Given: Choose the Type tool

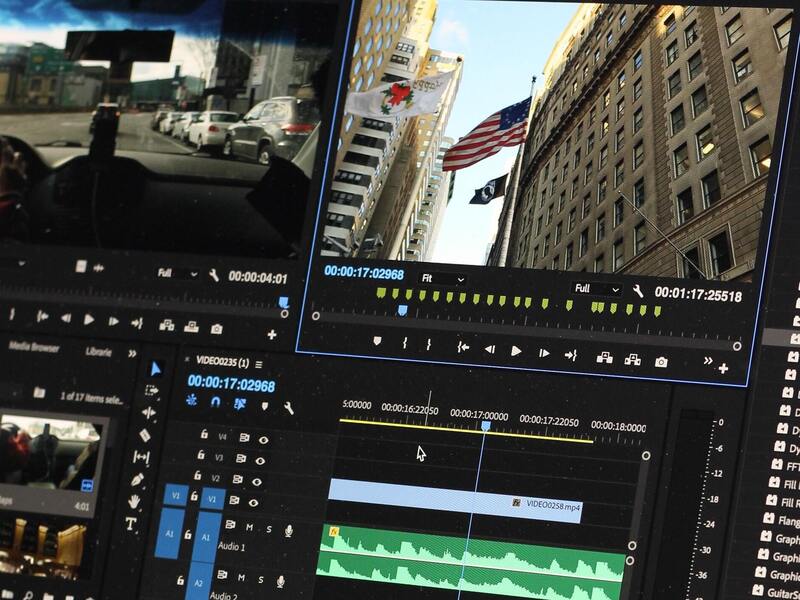Looking at the screenshot, I should click(x=131, y=523).
